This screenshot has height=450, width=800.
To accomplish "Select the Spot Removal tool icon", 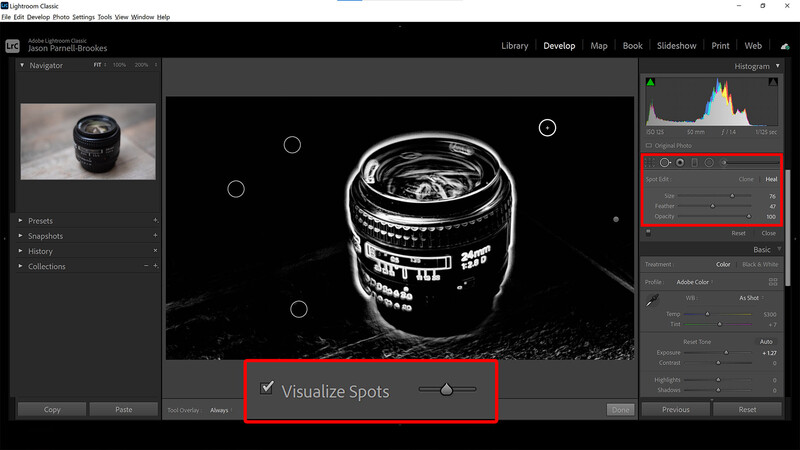I will [x=665, y=163].
